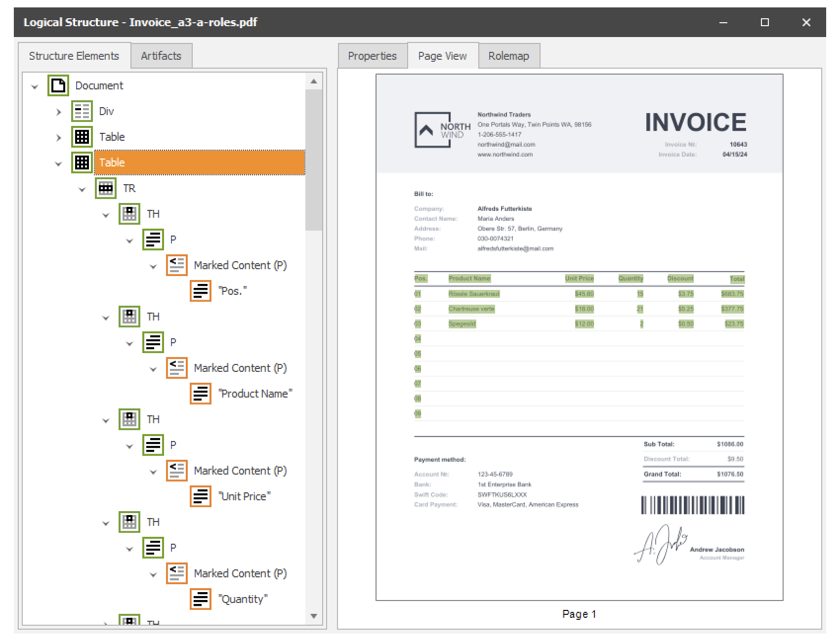The image size is (840, 642).
Task: Collapse the selected Table node
Action: [58, 163]
